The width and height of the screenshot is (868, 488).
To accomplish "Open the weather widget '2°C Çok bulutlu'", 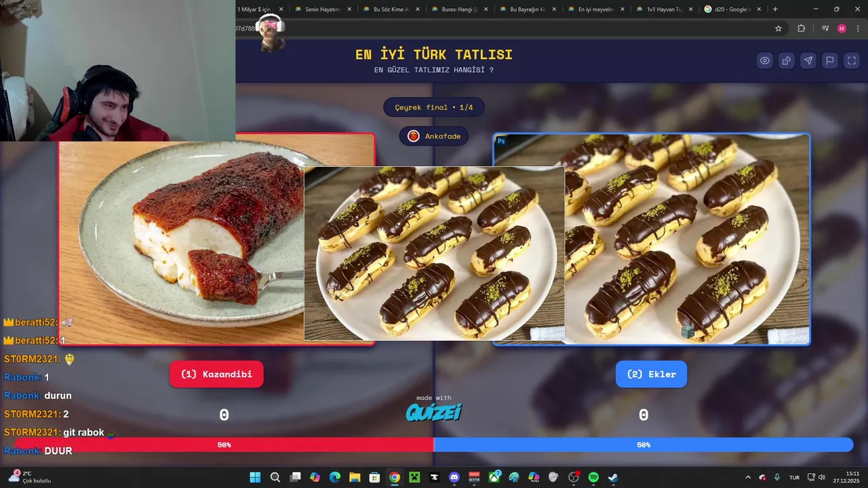I will pos(30,477).
